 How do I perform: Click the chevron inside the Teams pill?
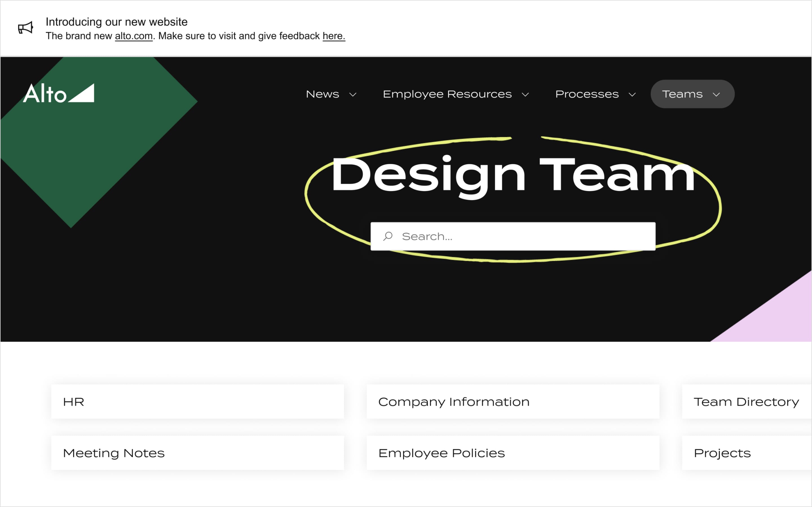(x=716, y=95)
